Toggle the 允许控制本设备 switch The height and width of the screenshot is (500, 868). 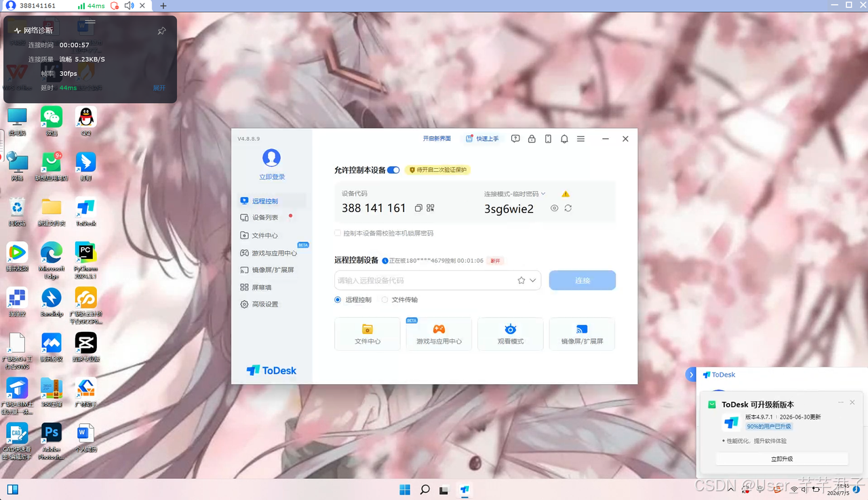click(393, 170)
